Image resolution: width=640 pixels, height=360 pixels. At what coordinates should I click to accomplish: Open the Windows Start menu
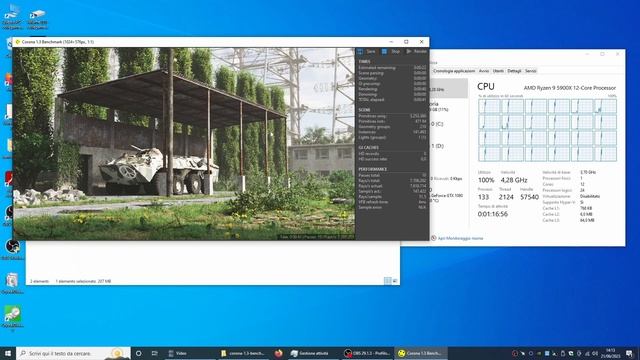click(x=8, y=353)
